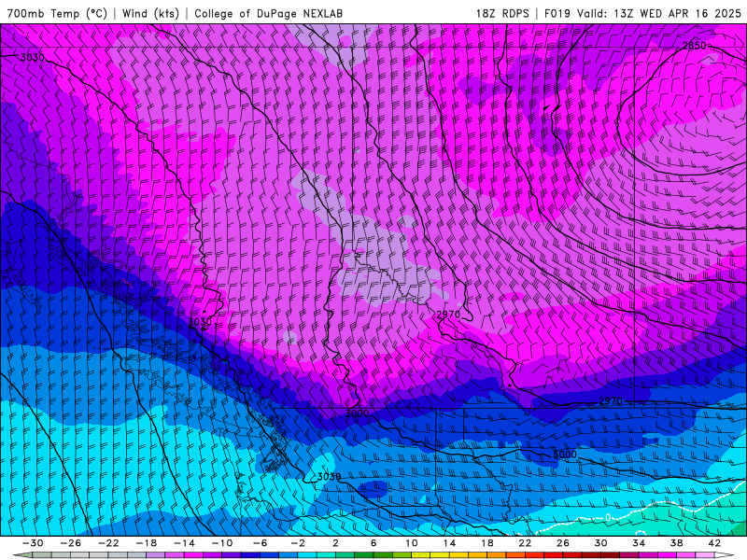Click the 18 colorbar tick label
747x560 pixels.
coord(486,543)
